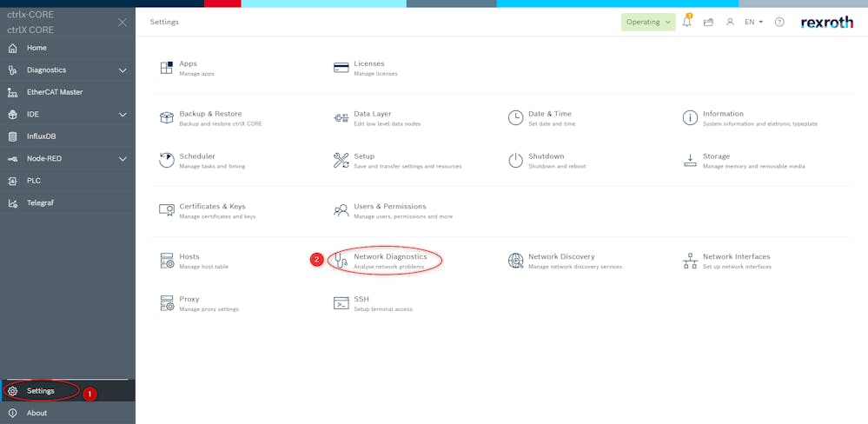Expand the IDE sidebar chevron
The height and width of the screenshot is (424, 868).
coord(123,115)
